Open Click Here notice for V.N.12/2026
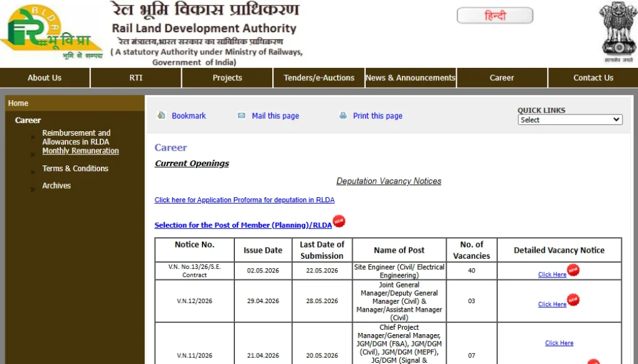 [x=552, y=304]
